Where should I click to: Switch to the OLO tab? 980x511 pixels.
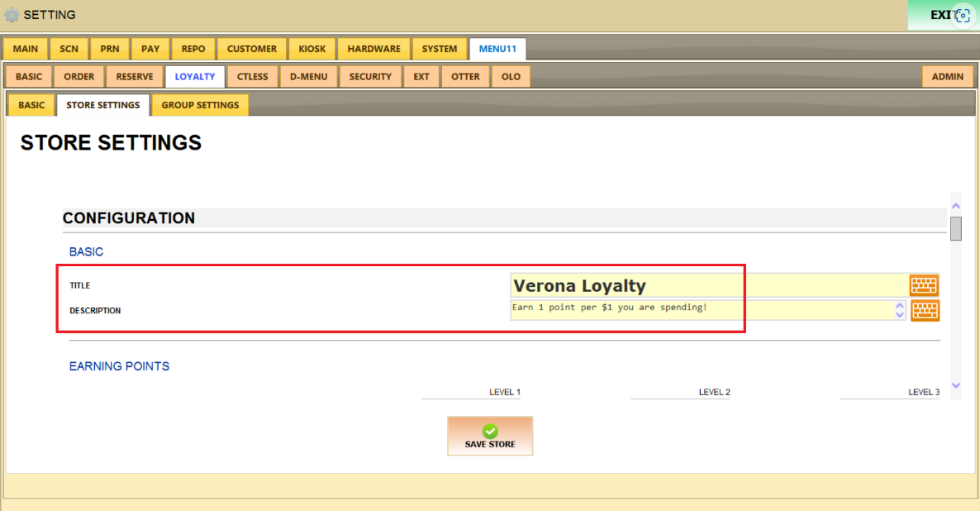511,76
